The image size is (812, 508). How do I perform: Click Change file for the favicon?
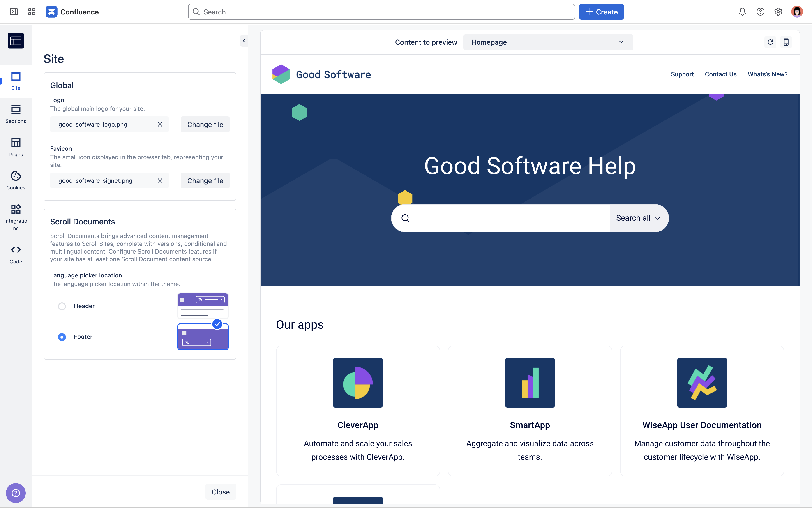tap(205, 180)
